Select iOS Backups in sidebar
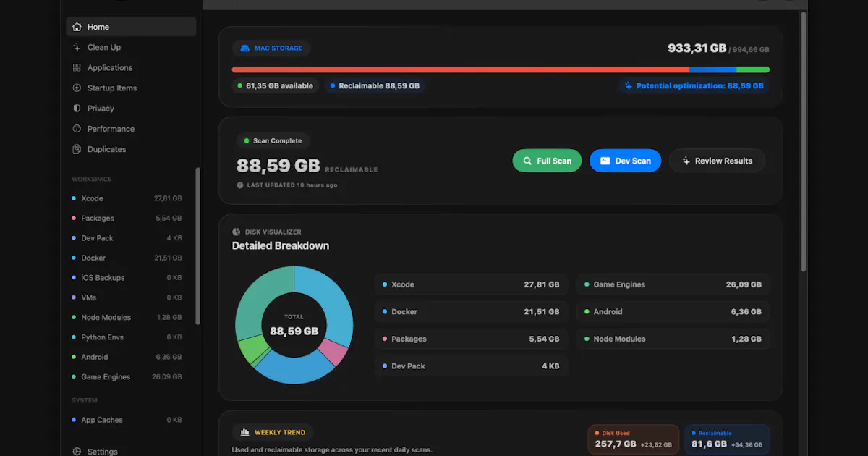This screenshot has width=868, height=456. click(127, 277)
